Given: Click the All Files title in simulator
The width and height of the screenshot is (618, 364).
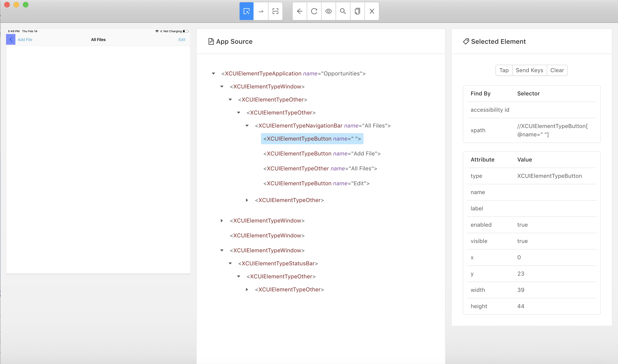Looking at the screenshot, I should coord(98,40).
